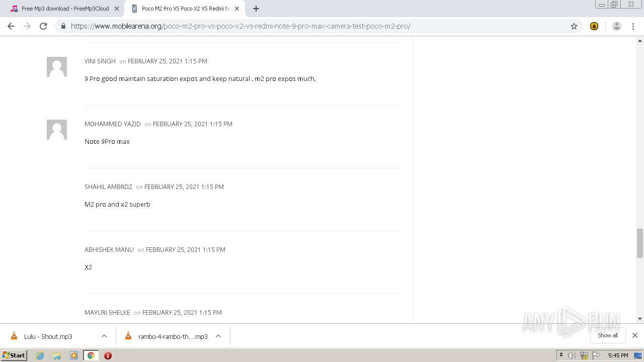Open Windows Explorer from taskbar
Viewport: 644px width, 362px height.
click(57, 355)
